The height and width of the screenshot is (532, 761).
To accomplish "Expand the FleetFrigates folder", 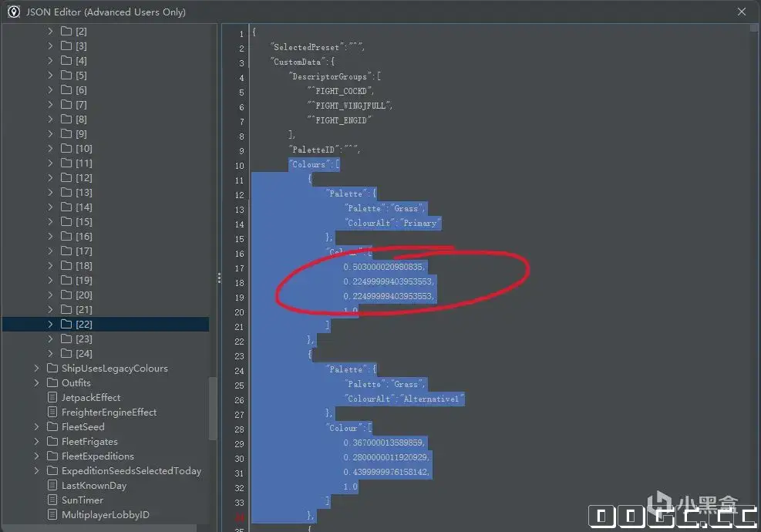I will click(36, 442).
